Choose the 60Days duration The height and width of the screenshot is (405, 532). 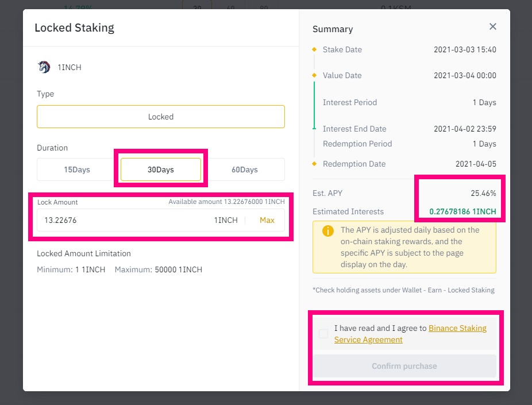point(245,169)
